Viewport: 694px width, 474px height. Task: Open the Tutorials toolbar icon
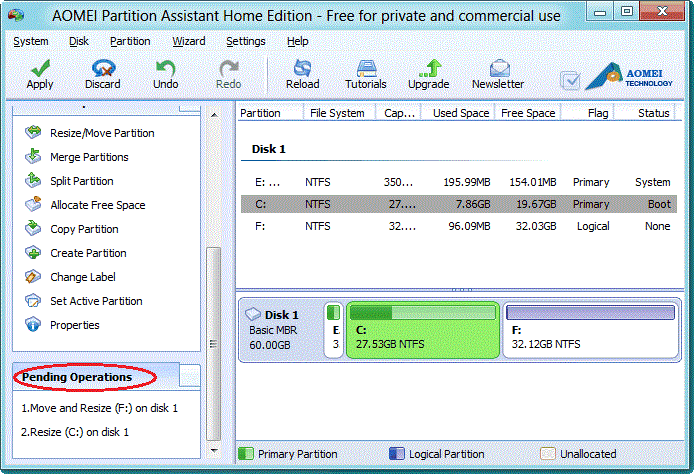click(366, 68)
